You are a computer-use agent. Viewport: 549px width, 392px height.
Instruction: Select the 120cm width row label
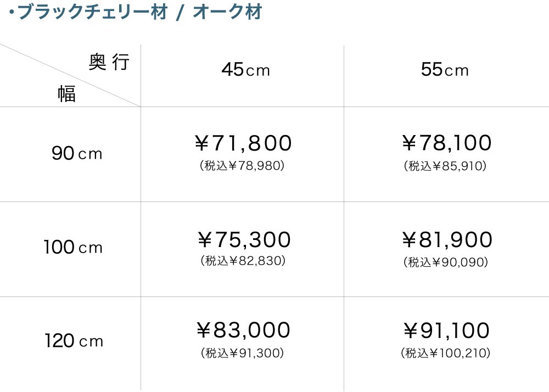click(x=74, y=341)
